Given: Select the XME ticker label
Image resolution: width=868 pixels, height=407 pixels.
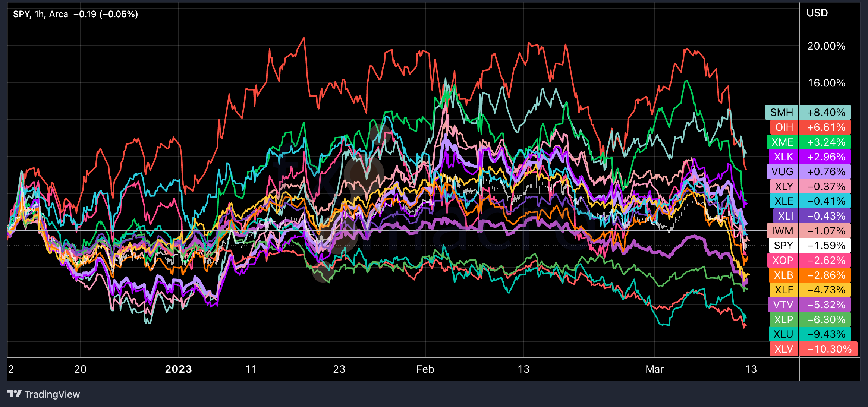Looking at the screenshot, I should click(x=782, y=142).
